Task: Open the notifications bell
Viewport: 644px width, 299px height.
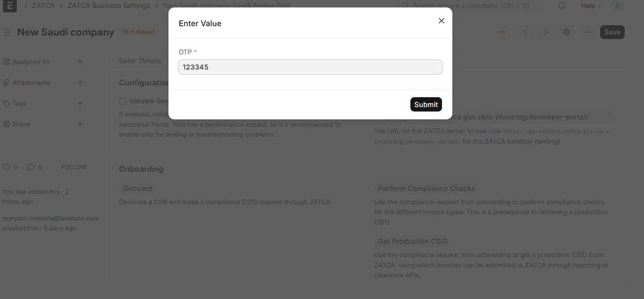Action: coord(562,6)
